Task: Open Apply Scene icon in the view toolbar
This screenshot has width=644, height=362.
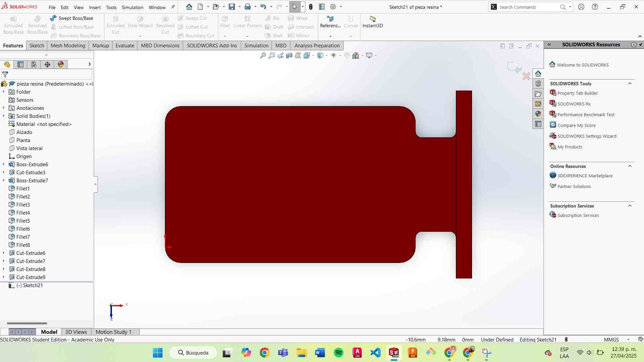Action: [356, 55]
